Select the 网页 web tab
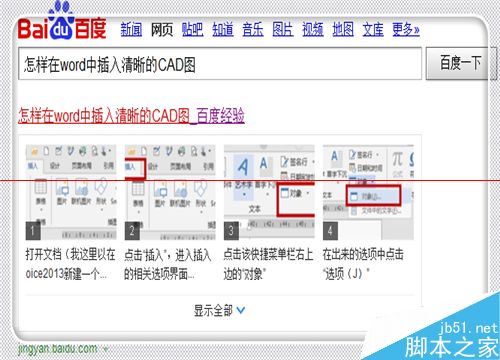This screenshot has height=360, width=500. tap(162, 29)
